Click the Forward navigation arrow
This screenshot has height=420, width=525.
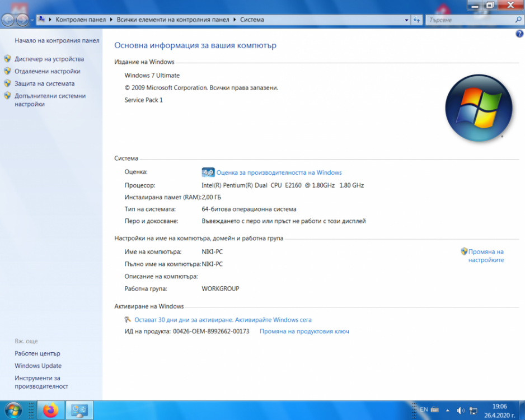pyautogui.click(x=22, y=20)
